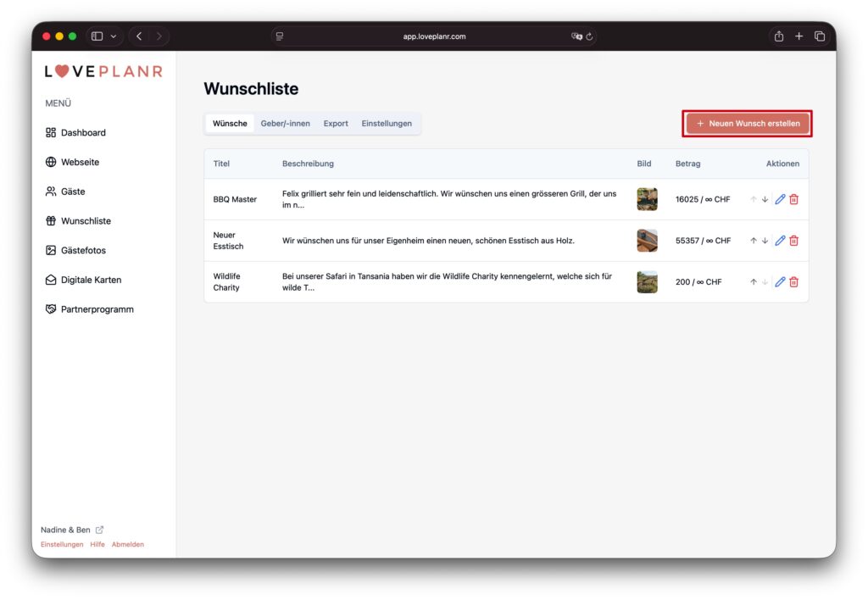Reload the page in Safari
868x600 pixels.
(589, 36)
